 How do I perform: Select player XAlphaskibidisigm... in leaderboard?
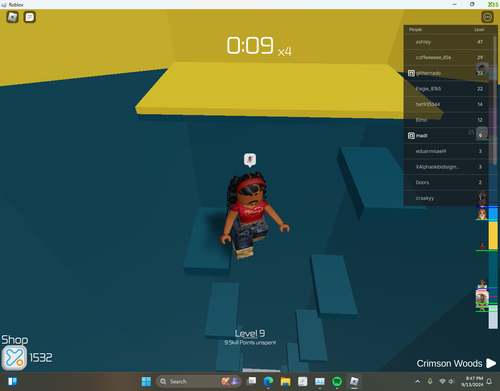click(x=446, y=167)
